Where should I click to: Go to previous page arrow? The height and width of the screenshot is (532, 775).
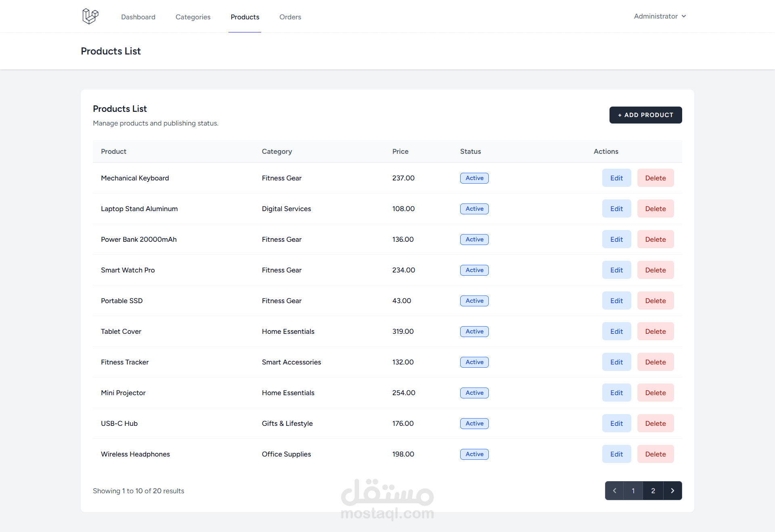(x=614, y=491)
